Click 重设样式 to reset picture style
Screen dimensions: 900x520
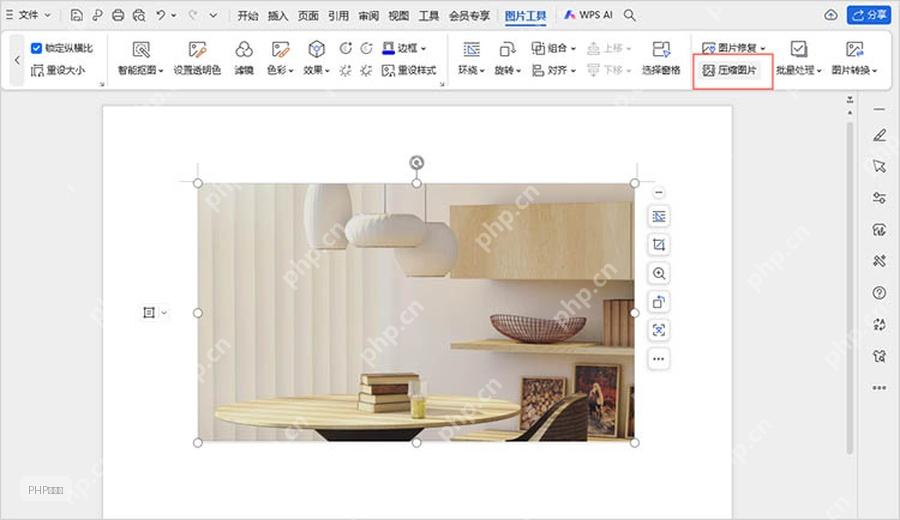(409, 71)
